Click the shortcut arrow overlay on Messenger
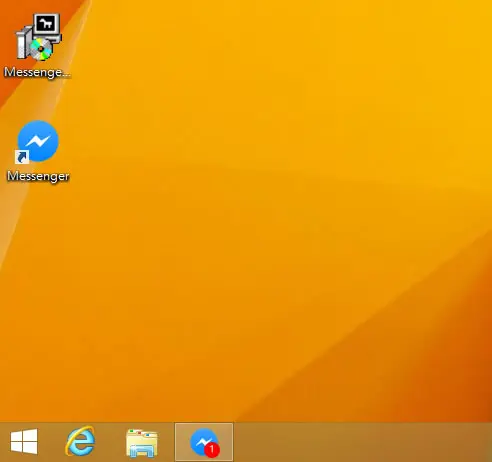 click(22, 157)
